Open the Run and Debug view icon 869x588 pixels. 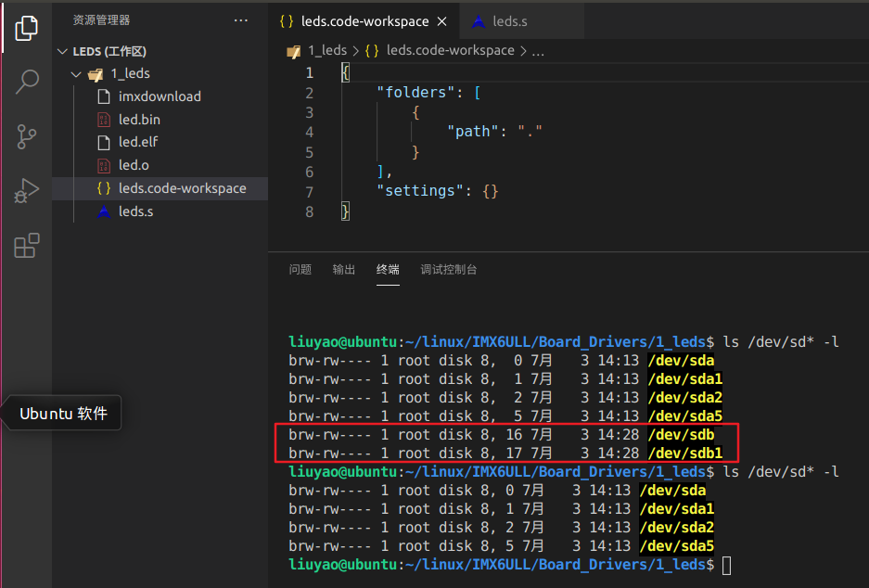point(26,191)
